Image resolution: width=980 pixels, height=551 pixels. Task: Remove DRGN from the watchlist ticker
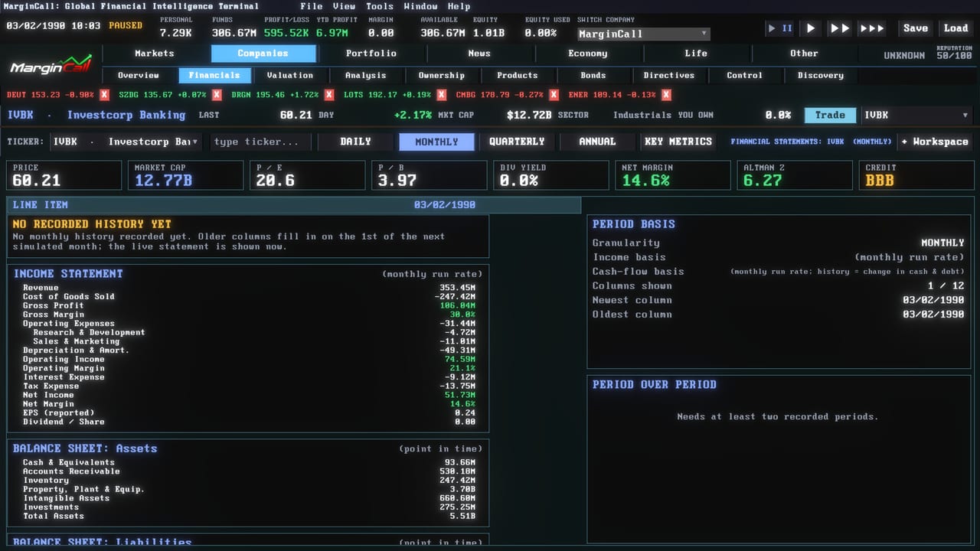tap(329, 95)
